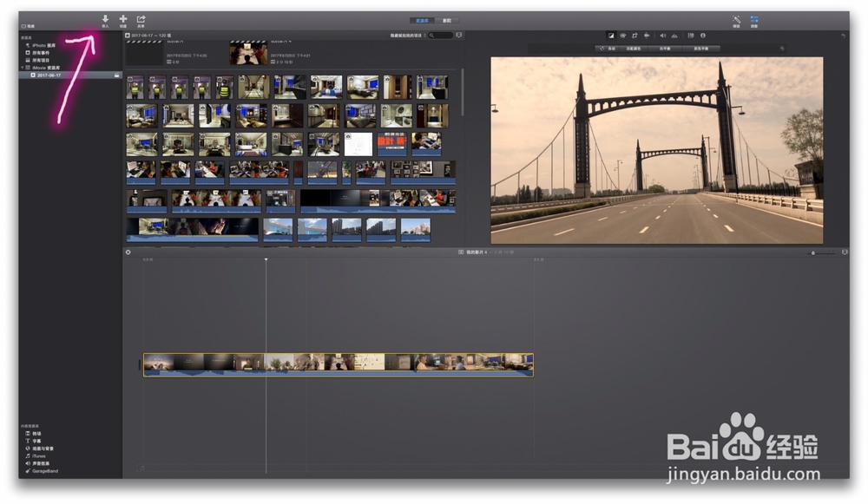Close the timeline with the X button
This screenshot has height=504, width=868.
click(128, 252)
